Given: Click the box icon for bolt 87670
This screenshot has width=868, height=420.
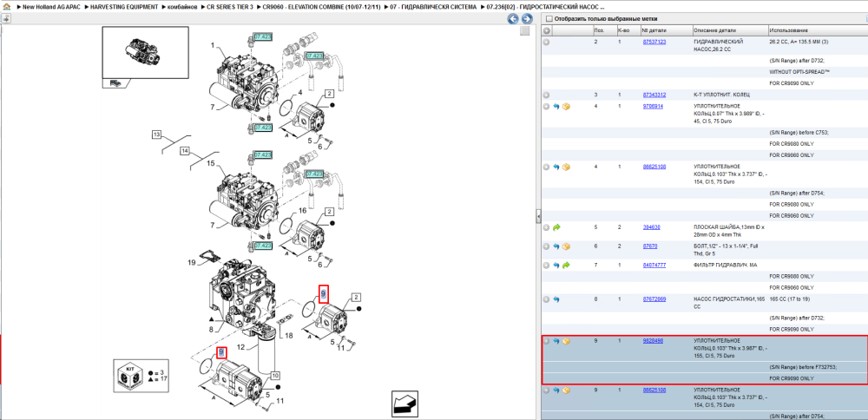Looking at the screenshot, I should click(566, 246).
